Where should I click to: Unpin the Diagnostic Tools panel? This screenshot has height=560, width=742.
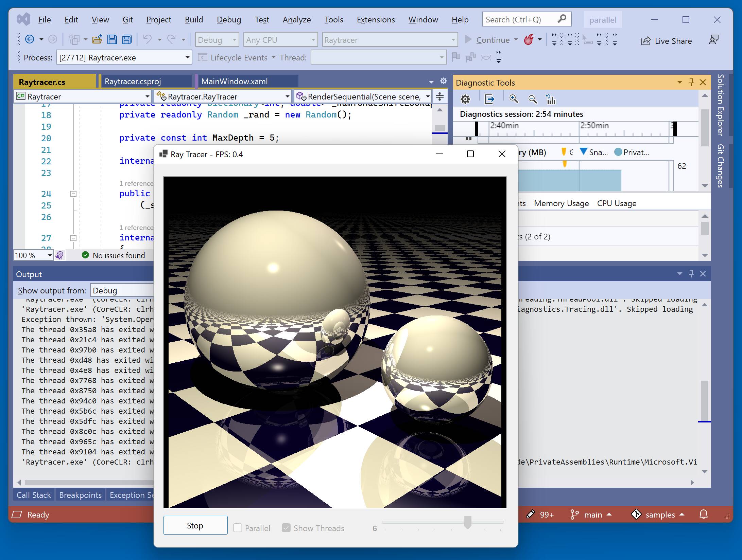click(x=690, y=82)
